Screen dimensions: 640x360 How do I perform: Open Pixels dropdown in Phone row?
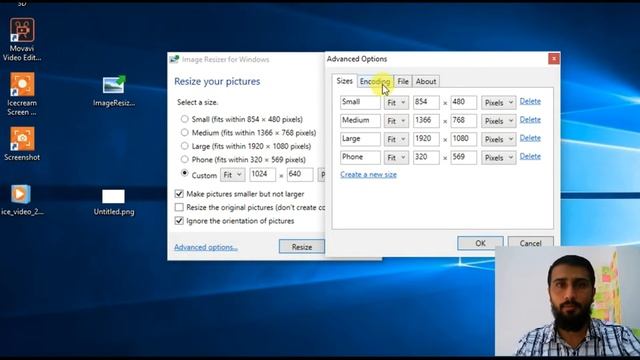(x=498, y=158)
